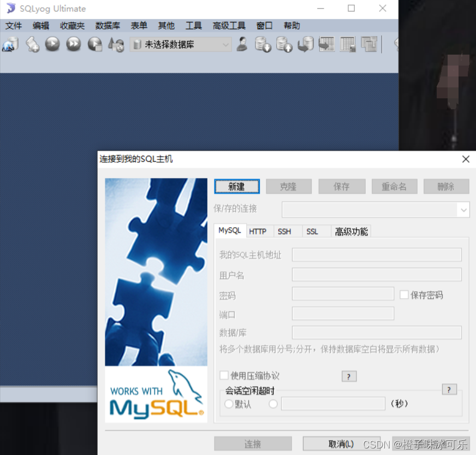
Task: Switch to the 高级功能 tab
Action: click(x=351, y=232)
